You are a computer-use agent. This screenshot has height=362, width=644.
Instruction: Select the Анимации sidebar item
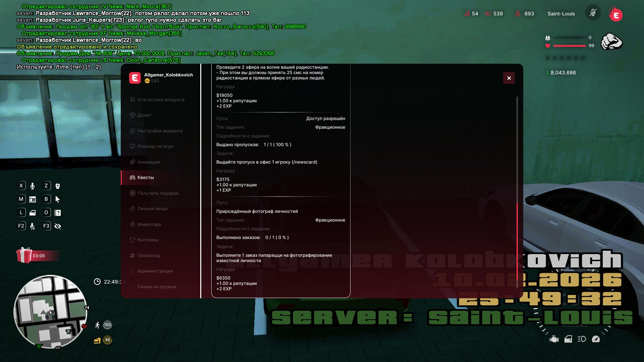pyautogui.click(x=148, y=162)
